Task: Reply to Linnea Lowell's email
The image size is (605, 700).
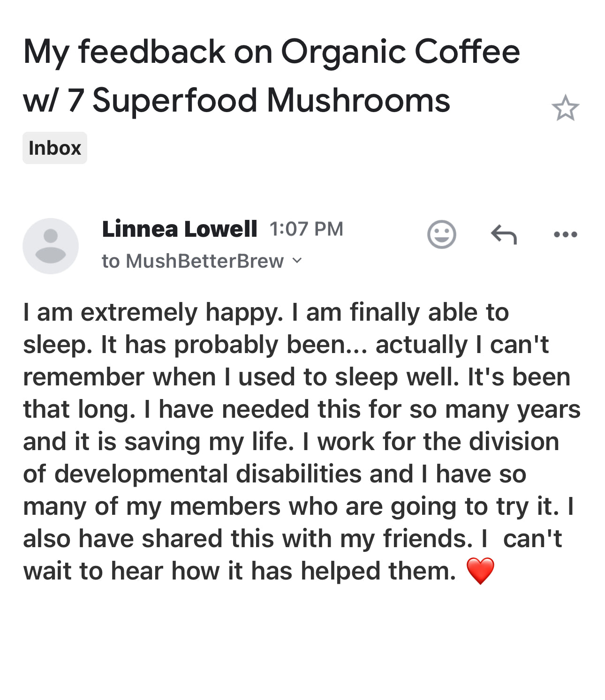Action: point(504,234)
